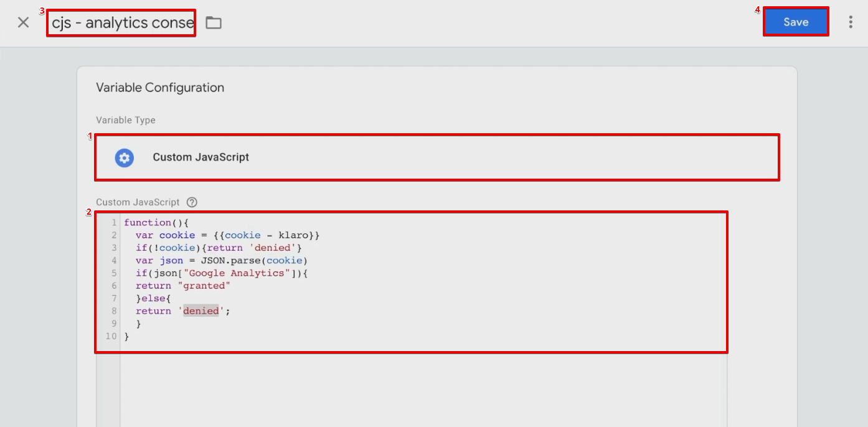Image resolution: width=868 pixels, height=427 pixels.
Task: Close the variable editor with X
Action: (x=23, y=22)
